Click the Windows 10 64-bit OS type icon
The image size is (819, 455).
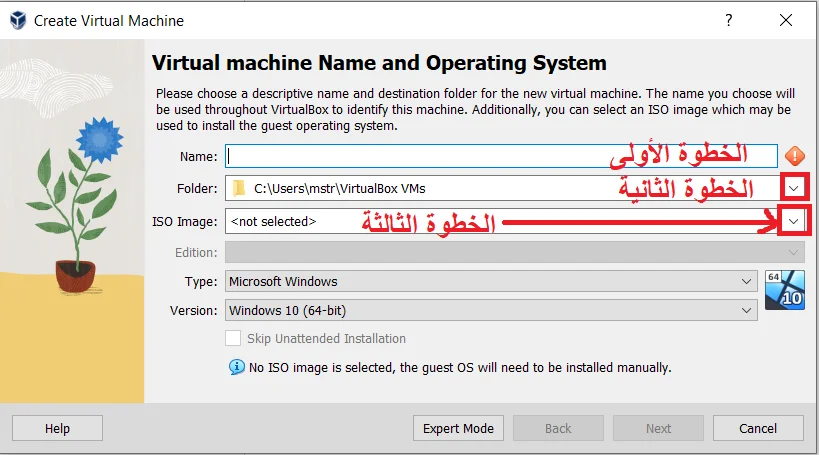point(785,290)
